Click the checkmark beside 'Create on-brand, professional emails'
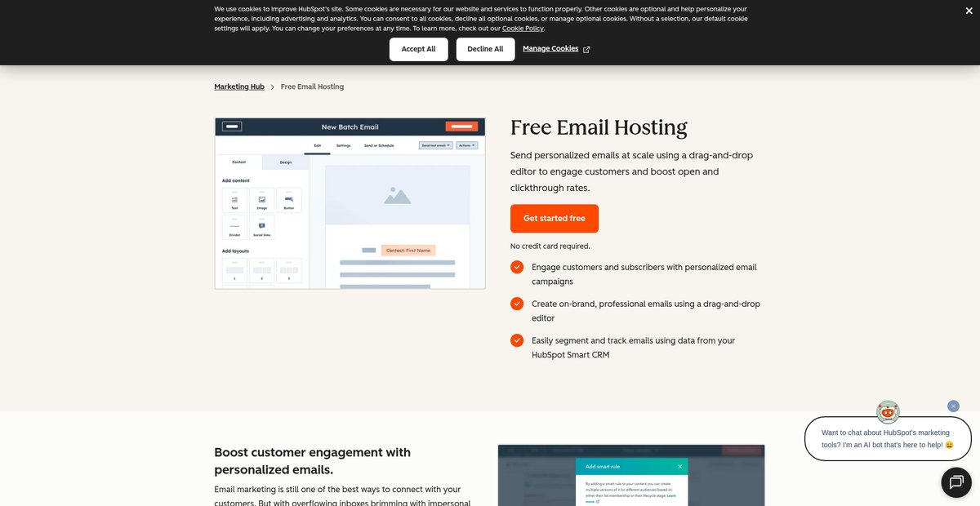This screenshot has width=980, height=506. click(x=517, y=304)
